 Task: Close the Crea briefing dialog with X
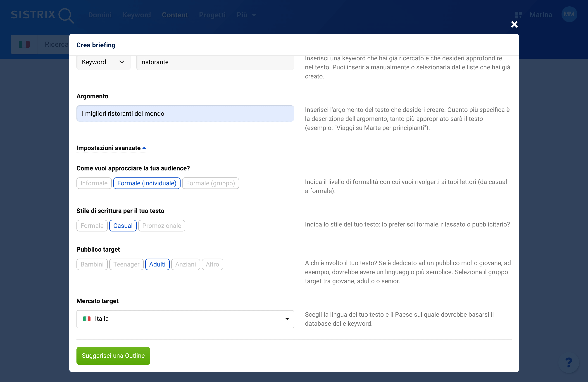[x=514, y=24]
